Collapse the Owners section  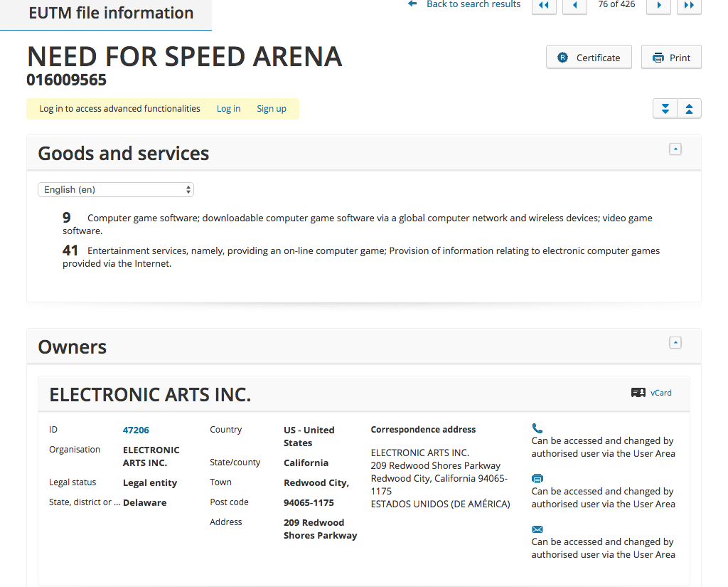tap(675, 343)
